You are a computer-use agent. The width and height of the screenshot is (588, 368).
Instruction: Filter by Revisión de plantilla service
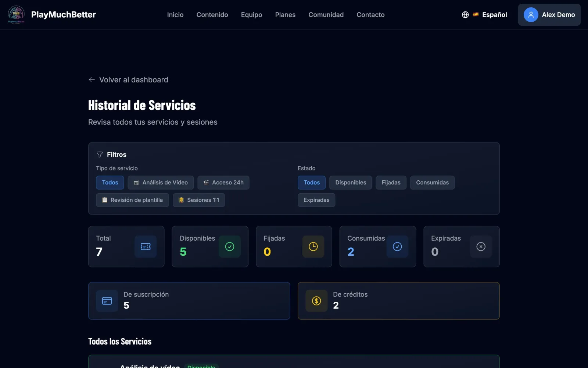[132, 200]
